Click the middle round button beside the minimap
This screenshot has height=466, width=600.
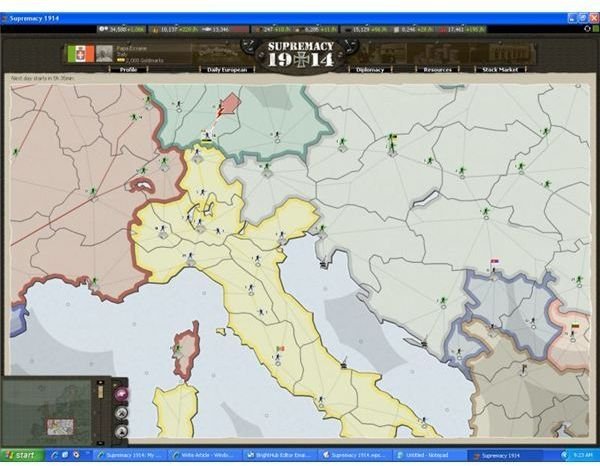click(x=122, y=412)
